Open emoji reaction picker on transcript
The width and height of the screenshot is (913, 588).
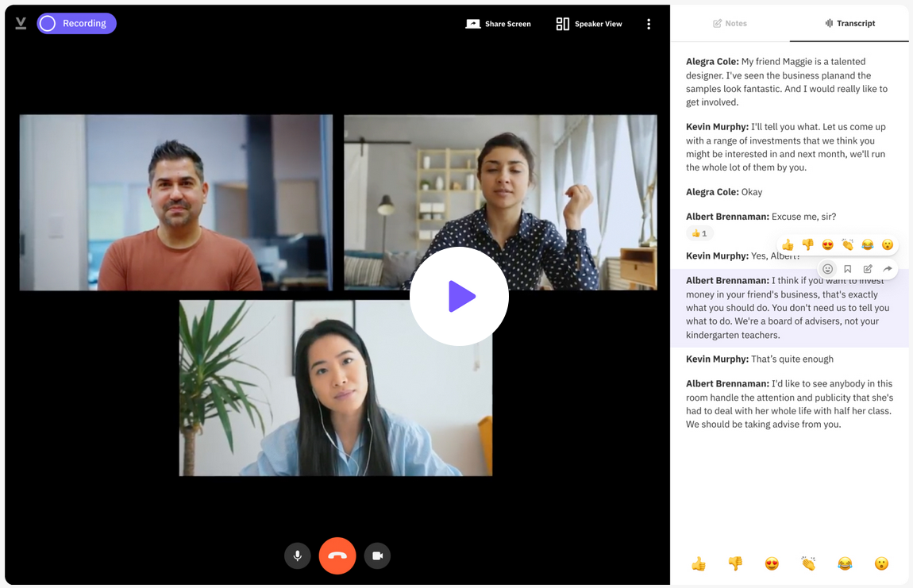coord(827,269)
